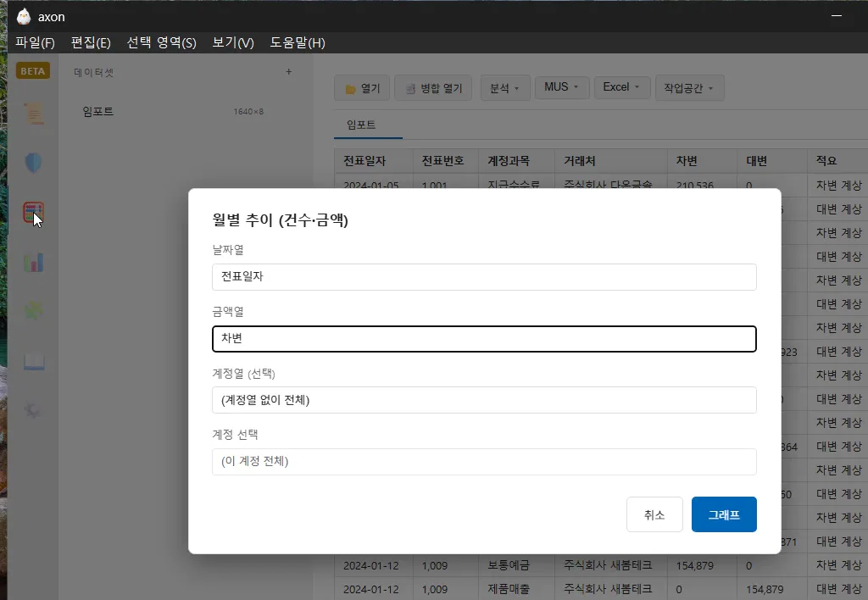This screenshot has height=600, width=868.
Task: Add a dataset with the plus icon
Action: [x=288, y=71]
